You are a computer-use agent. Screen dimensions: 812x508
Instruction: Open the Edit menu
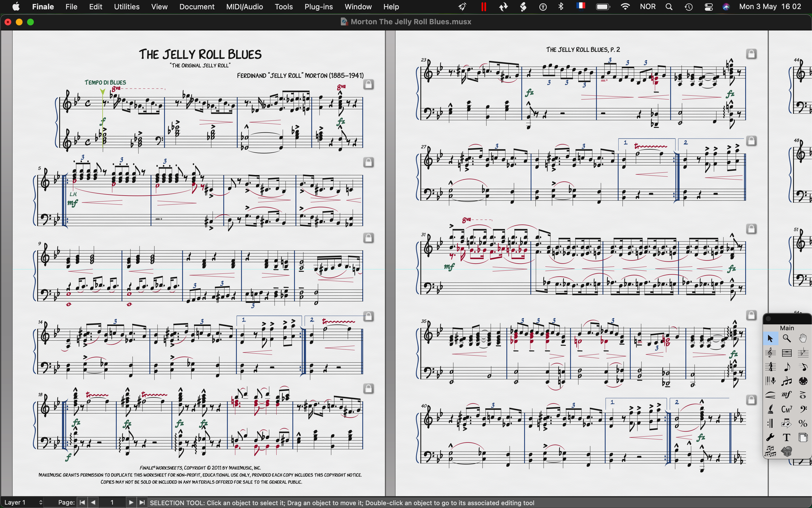coord(96,7)
